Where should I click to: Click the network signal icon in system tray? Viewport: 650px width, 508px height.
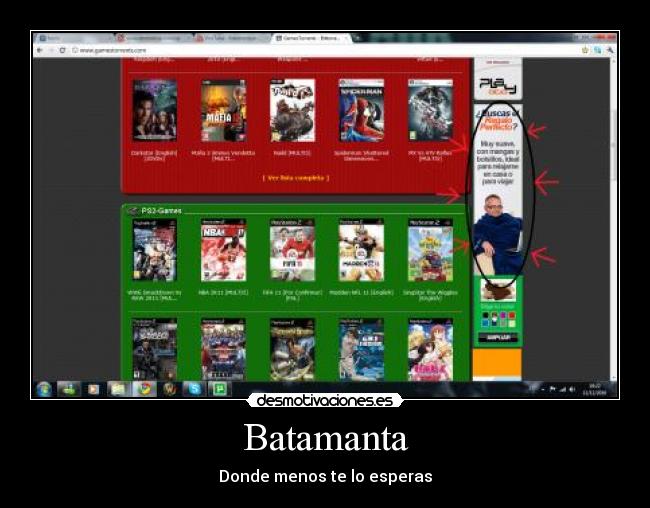[x=563, y=389]
